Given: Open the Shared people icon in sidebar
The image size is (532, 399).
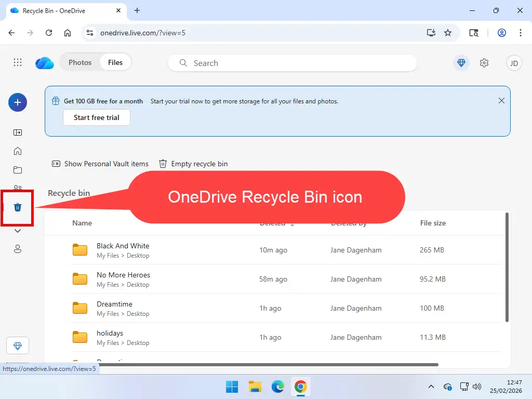Looking at the screenshot, I should pos(17,189).
